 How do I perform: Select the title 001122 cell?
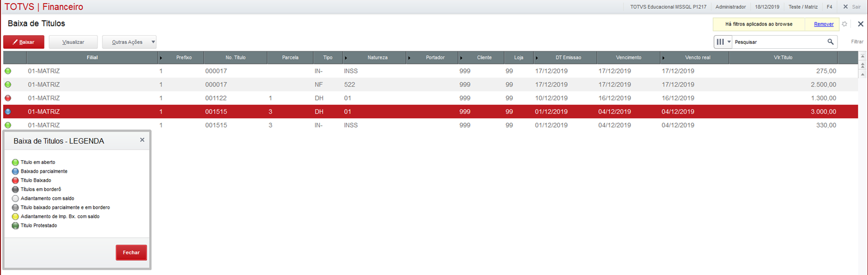(216, 98)
